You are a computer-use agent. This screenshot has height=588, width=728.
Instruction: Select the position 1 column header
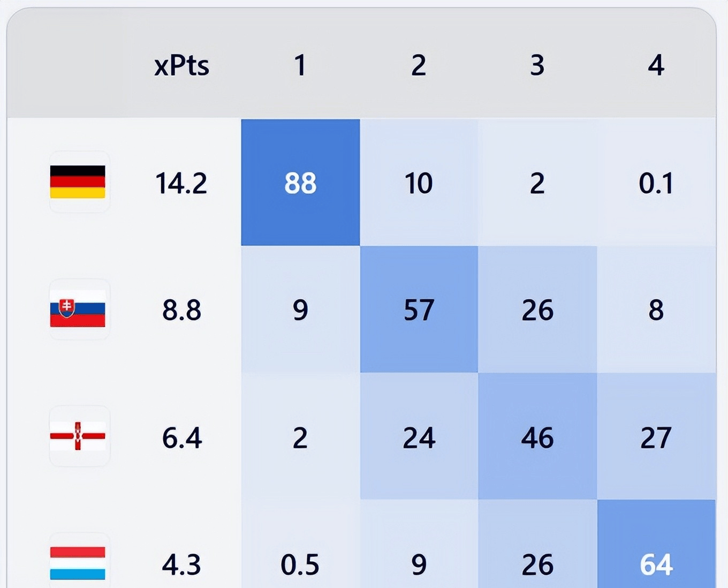pyautogui.click(x=300, y=65)
